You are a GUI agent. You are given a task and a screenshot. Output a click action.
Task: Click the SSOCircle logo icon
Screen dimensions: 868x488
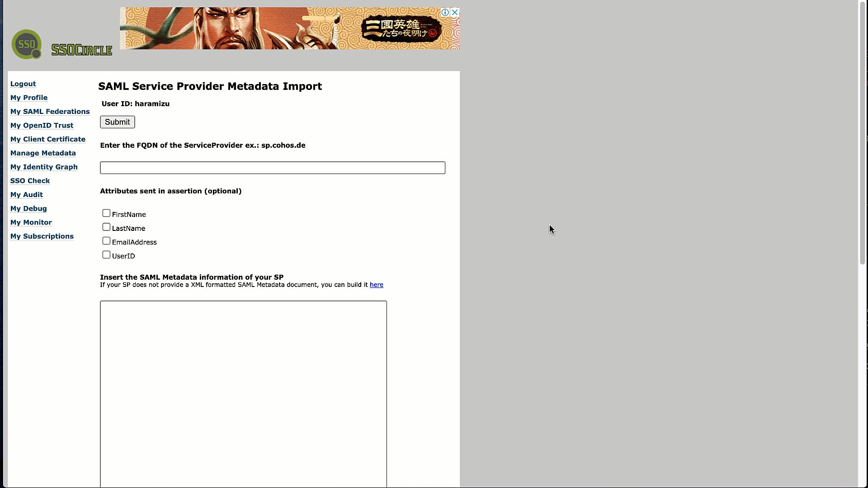point(26,44)
